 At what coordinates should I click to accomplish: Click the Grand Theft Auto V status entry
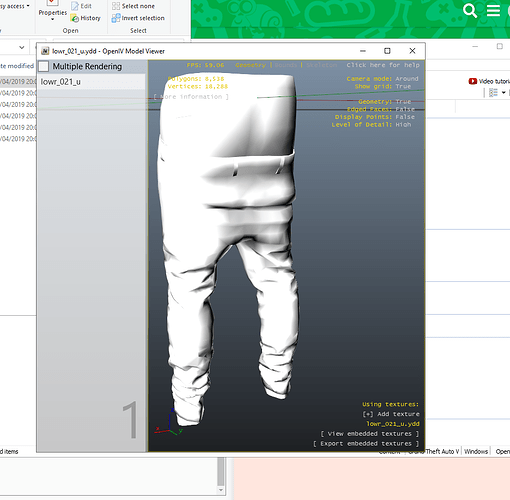click(x=433, y=451)
